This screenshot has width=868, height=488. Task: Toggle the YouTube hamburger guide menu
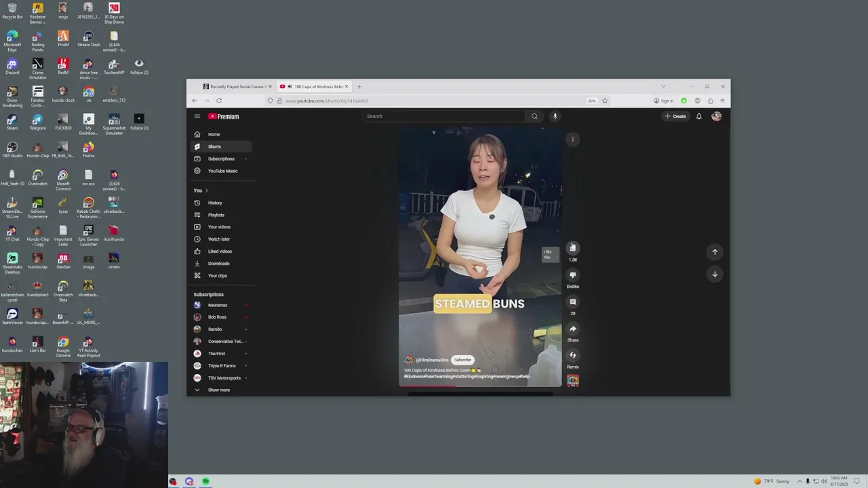[x=197, y=117]
